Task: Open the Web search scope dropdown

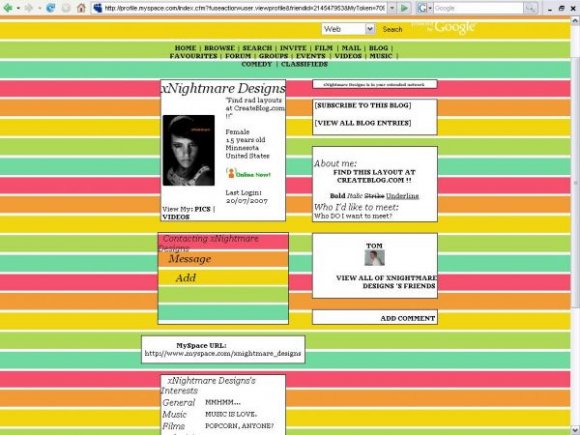Action: [348, 29]
